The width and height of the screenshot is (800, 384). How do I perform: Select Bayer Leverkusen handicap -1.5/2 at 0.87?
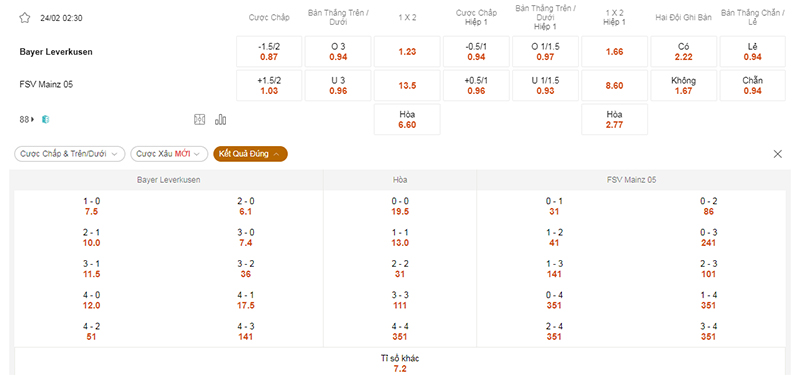tap(269, 52)
